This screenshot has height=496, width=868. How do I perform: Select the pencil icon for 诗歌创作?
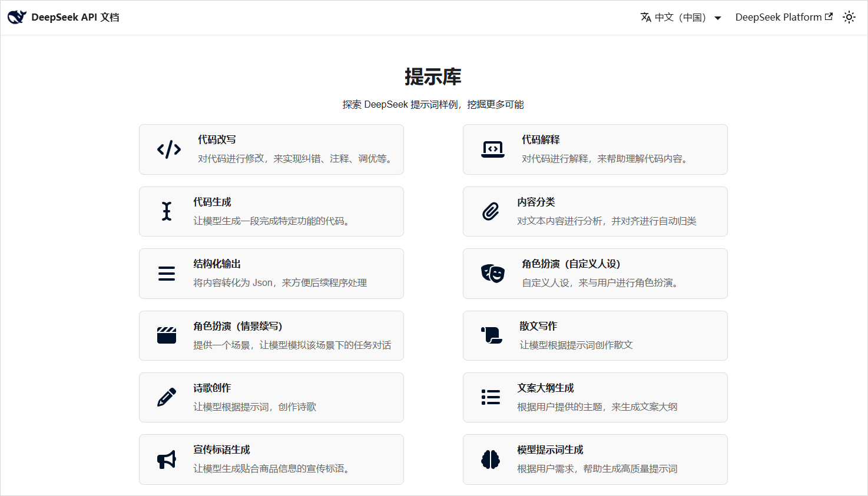[x=166, y=397]
